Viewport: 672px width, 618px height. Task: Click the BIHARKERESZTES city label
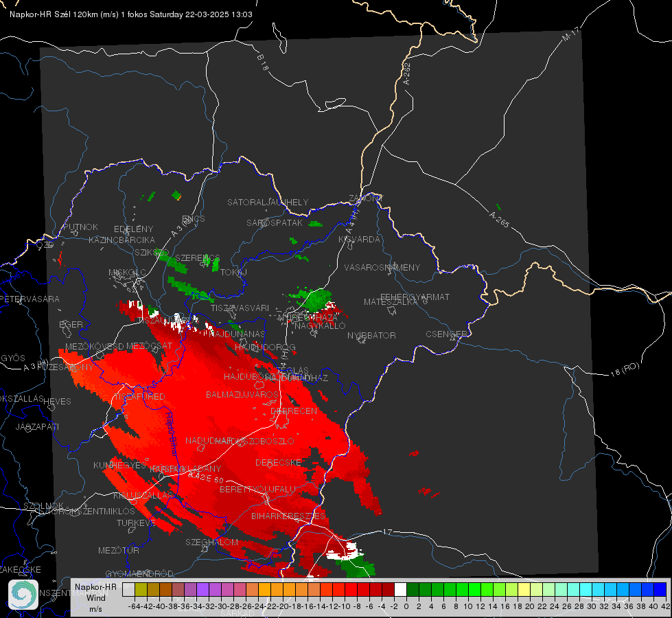pos(288,516)
